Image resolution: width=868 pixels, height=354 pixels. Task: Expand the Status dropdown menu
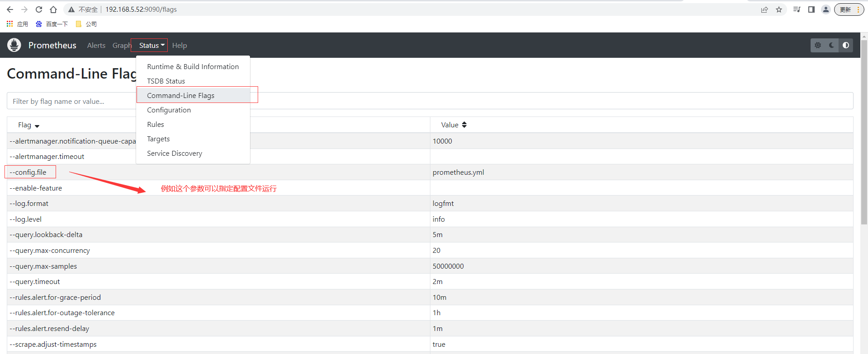coord(151,45)
